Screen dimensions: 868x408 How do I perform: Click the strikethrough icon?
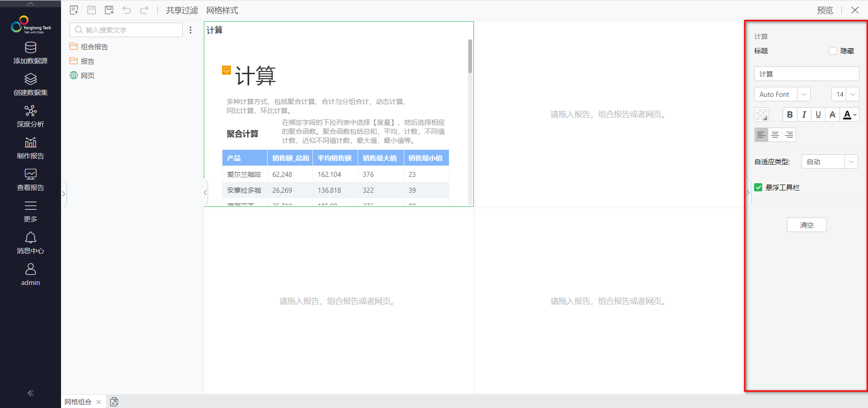tap(832, 115)
